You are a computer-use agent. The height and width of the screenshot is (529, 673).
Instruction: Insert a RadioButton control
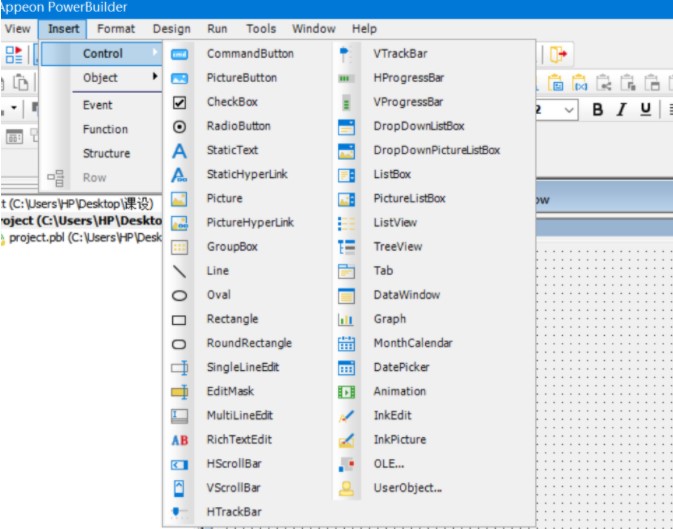pyautogui.click(x=239, y=126)
